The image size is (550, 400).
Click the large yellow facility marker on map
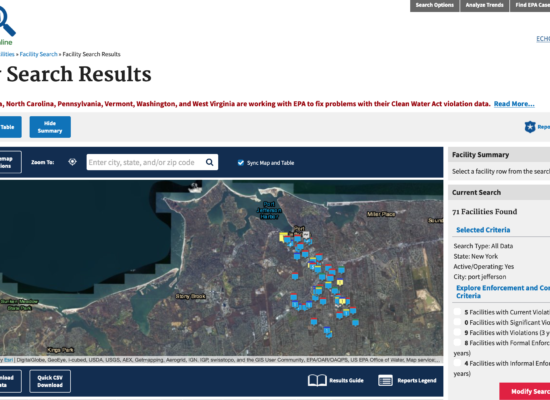click(x=283, y=237)
